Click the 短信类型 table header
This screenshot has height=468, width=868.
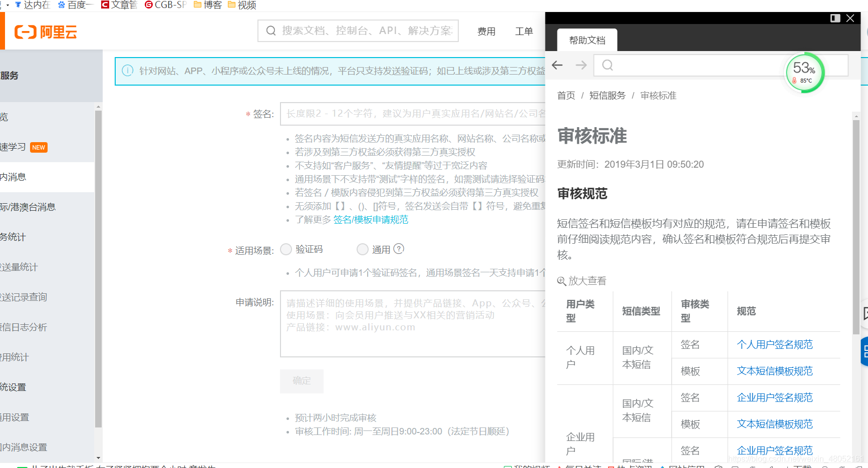click(x=641, y=311)
